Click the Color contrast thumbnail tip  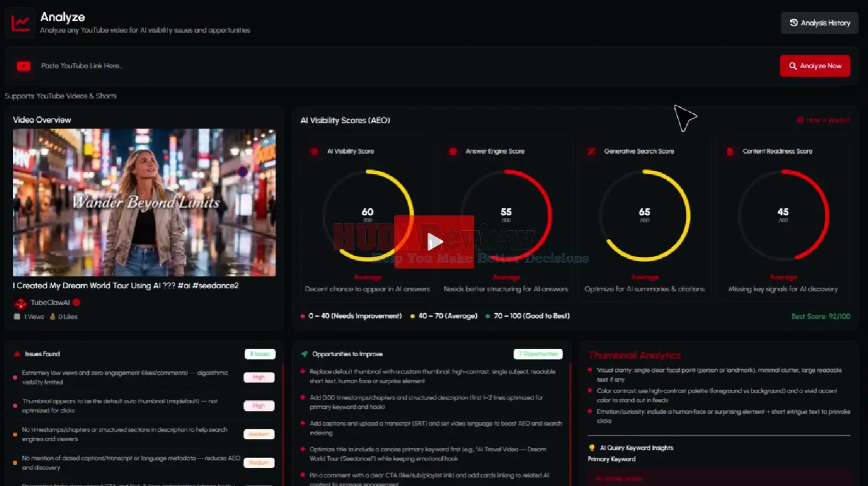click(x=716, y=395)
